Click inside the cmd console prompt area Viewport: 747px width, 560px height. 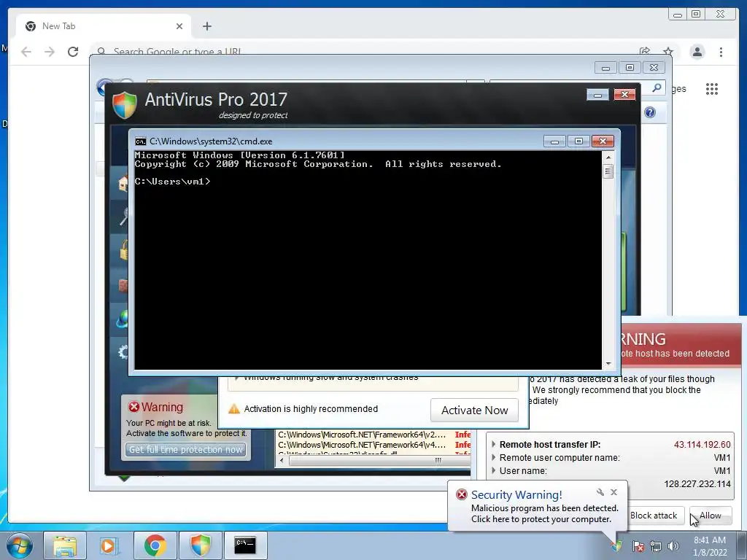(x=368, y=260)
